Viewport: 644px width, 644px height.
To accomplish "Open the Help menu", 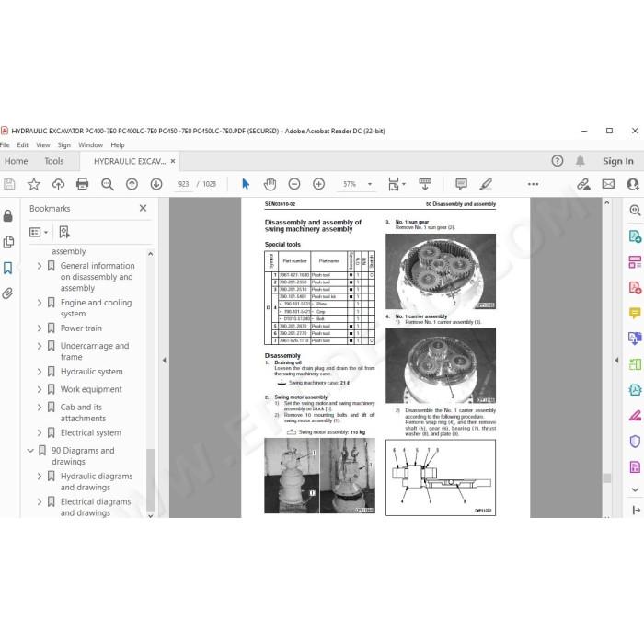I will point(118,145).
